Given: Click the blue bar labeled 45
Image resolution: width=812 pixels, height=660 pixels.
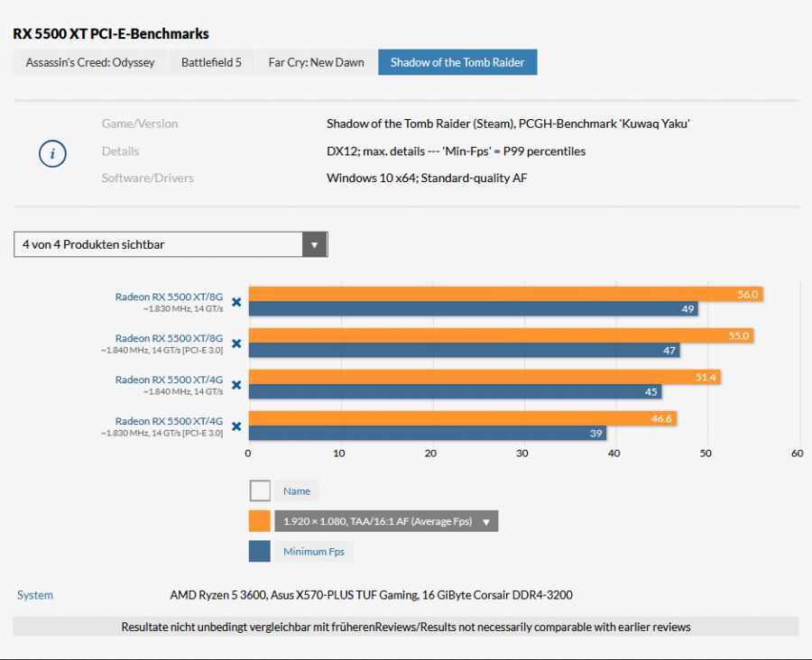Looking at the screenshot, I should click(456, 391).
